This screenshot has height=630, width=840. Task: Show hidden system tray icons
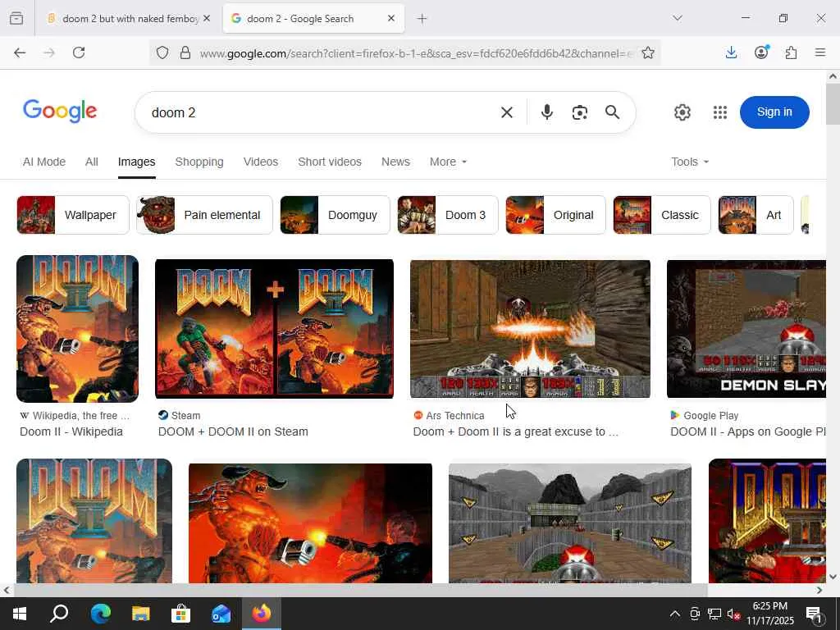[x=675, y=614]
